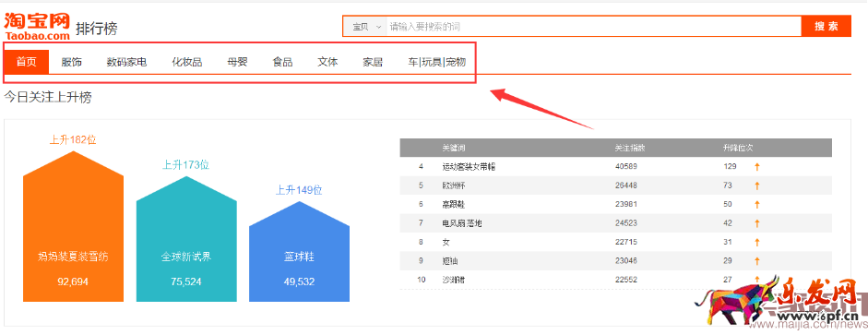Click the rank change value 50

point(728,204)
